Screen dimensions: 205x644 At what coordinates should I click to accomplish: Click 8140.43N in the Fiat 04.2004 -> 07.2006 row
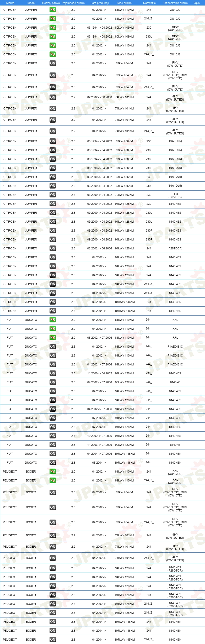(175, 454)
